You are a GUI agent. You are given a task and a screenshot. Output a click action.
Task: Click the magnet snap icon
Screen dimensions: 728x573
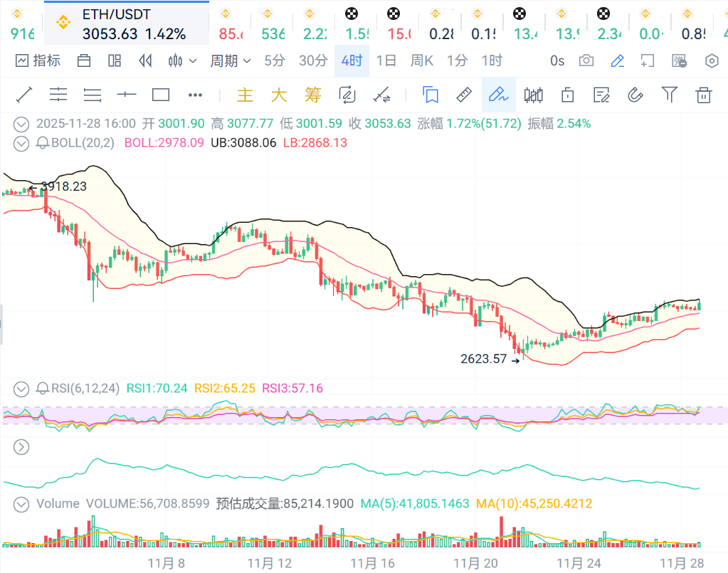click(x=635, y=95)
